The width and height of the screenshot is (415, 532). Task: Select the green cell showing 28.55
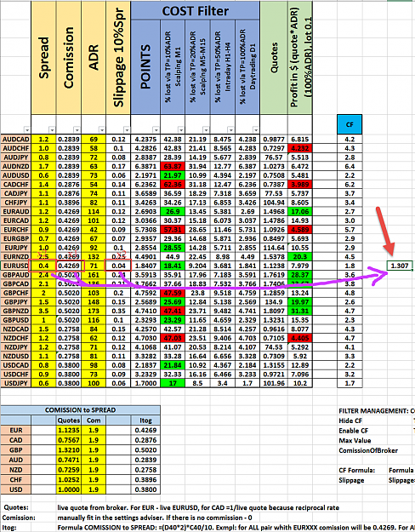[173, 248]
